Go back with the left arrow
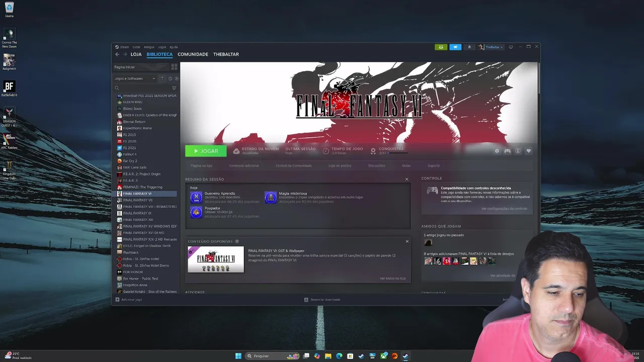The image size is (644, 362). (117, 54)
